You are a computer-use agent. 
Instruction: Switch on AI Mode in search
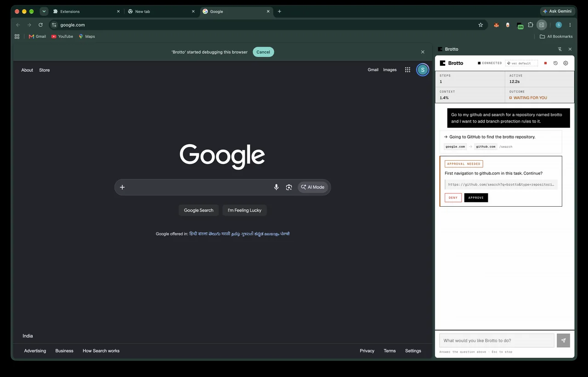(x=313, y=187)
